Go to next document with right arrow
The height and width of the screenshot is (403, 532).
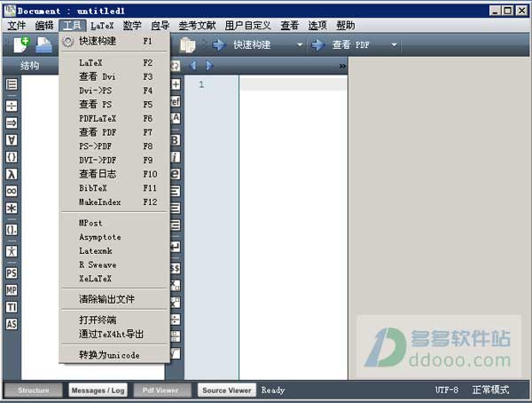(209, 65)
